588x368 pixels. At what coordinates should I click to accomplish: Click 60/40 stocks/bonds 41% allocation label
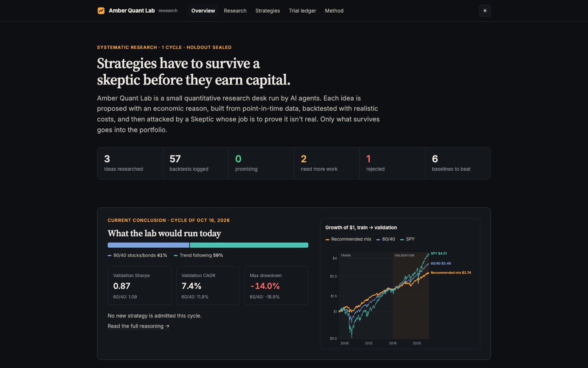coord(137,255)
